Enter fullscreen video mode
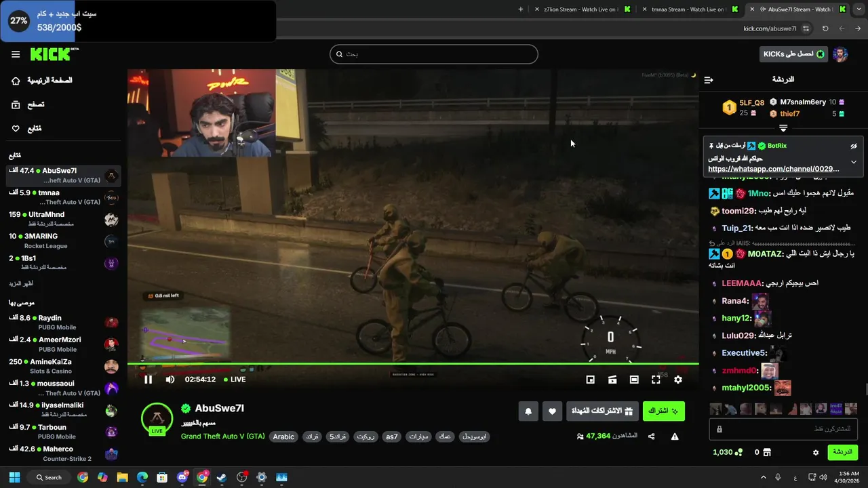This screenshot has width=868, height=488. point(656,380)
